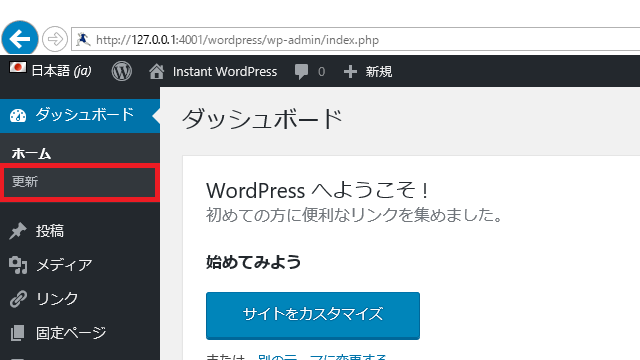Click the browser forward arrow button

click(x=55, y=39)
